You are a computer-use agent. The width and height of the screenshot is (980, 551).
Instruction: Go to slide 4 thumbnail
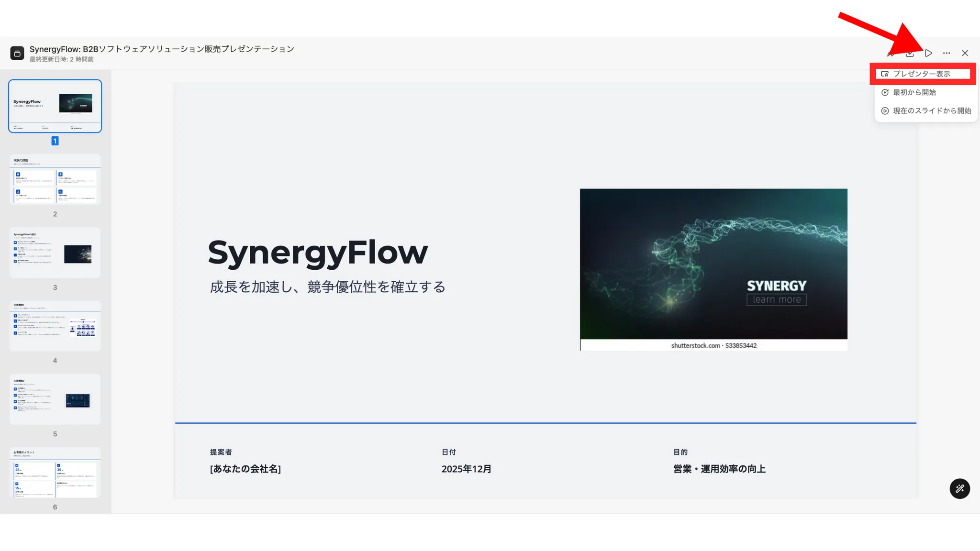click(x=55, y=326)
